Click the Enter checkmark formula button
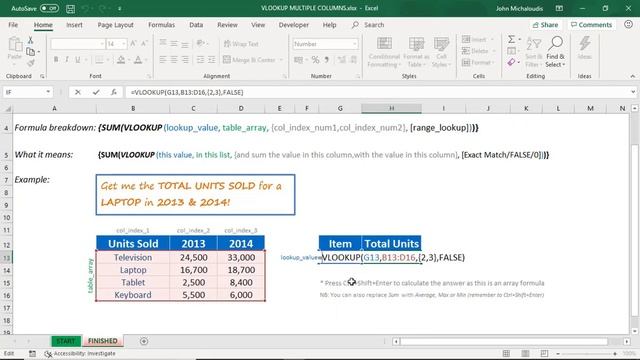The image size is (640, 360). coord(96,92)
